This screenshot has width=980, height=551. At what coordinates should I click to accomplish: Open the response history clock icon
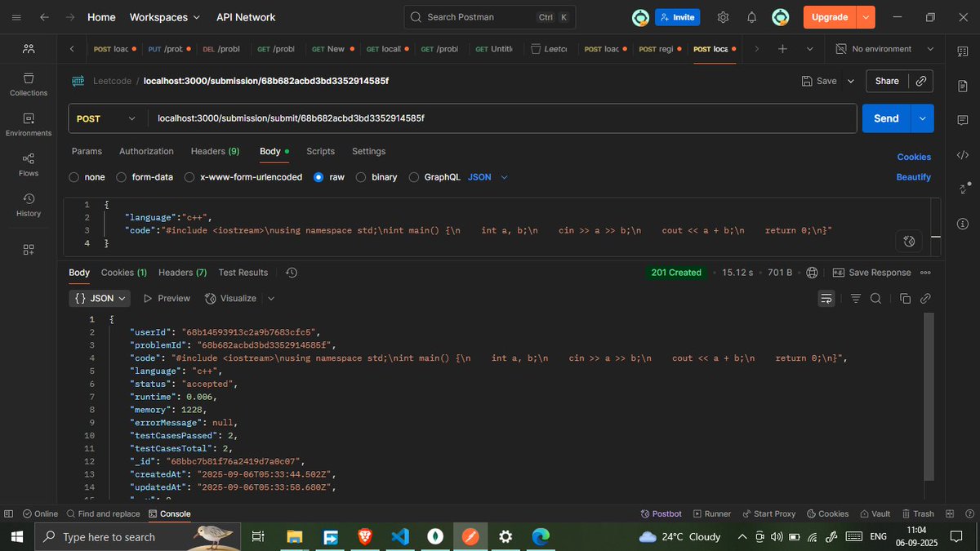[x=292, y=273]
